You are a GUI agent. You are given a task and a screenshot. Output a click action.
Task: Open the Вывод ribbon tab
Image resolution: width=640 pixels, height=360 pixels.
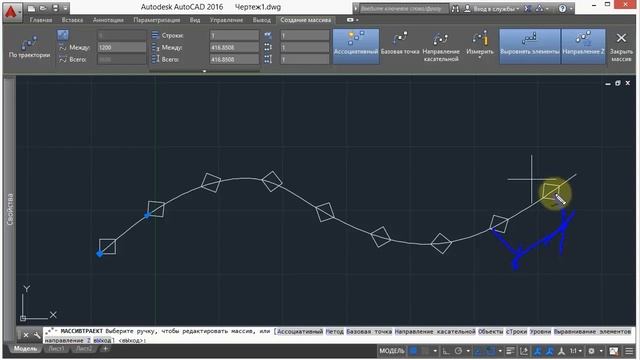coord(262,20)
